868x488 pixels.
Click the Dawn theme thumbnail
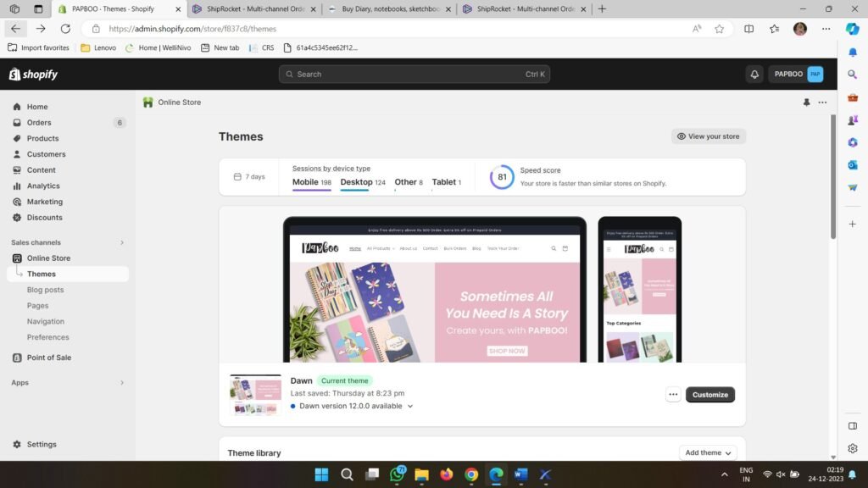pos(255,395)
